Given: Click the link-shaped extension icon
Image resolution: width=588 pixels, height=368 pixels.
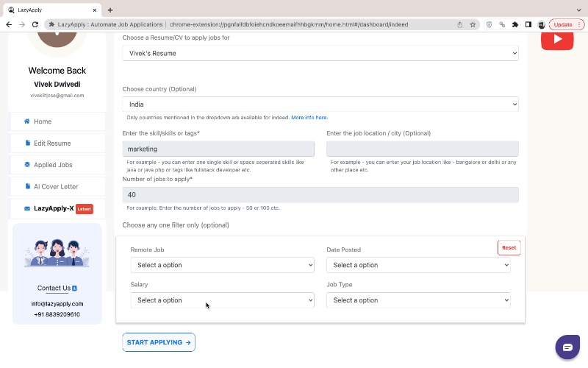Looking at the screenshot, I should pyautogui.click(x=502, y=24).
